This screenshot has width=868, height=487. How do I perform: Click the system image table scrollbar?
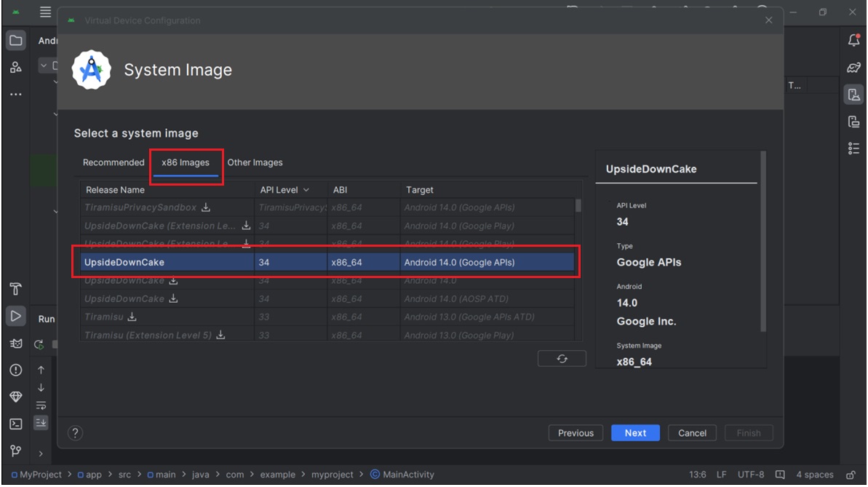[x=578, y=206]
